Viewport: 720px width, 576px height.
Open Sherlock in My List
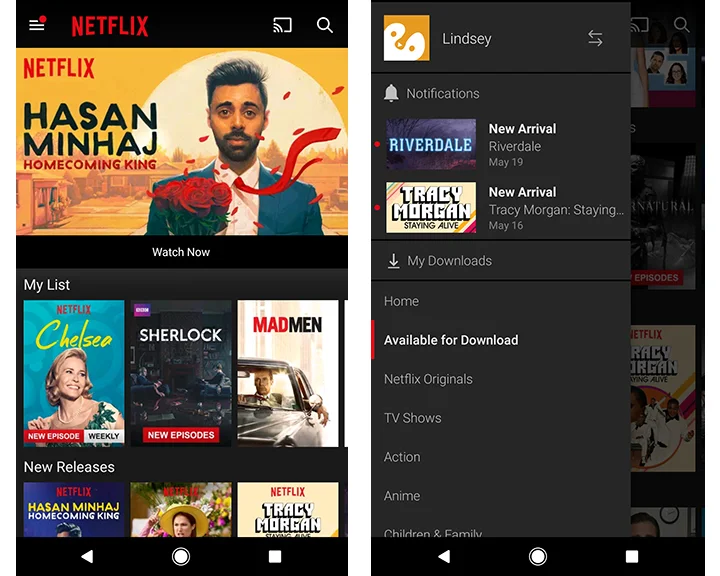pyautogui.click(x=181, y=373)
